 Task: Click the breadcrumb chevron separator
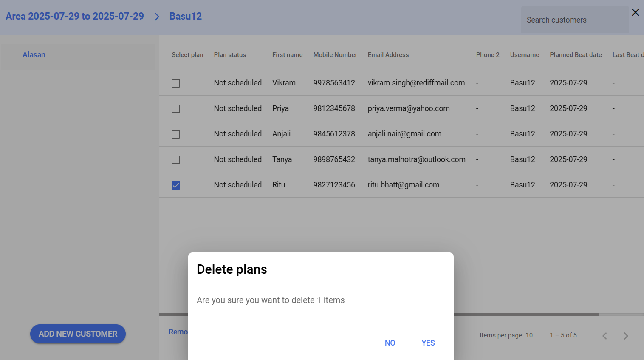click(157, 17)
